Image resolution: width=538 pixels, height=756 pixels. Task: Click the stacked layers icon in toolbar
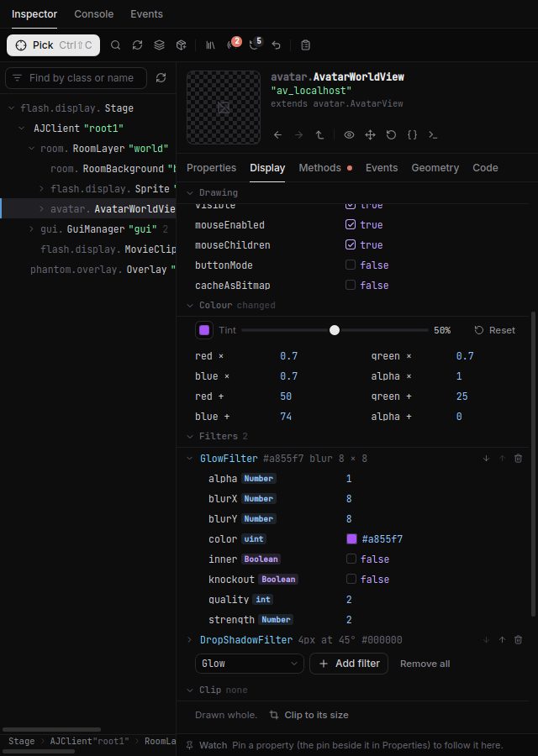point(159,45)
